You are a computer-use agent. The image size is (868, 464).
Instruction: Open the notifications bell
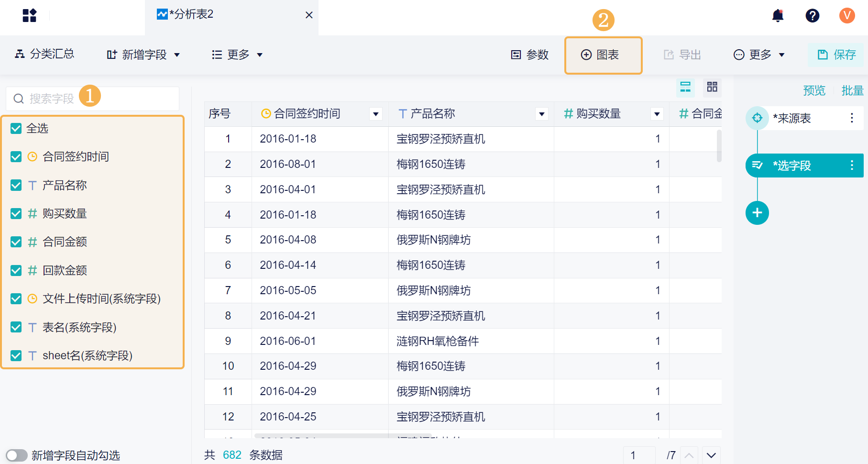(778, 16)
